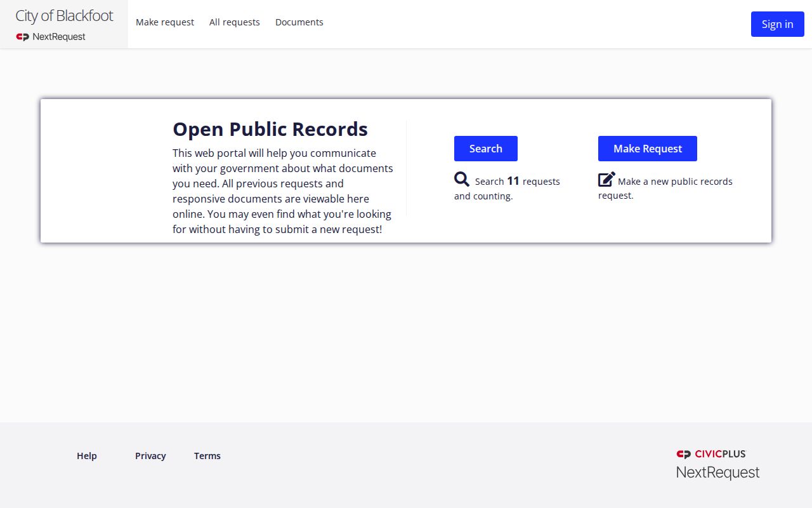
Task: Click the NextRequest logo under City of Blackfoot
Action: 51,37
